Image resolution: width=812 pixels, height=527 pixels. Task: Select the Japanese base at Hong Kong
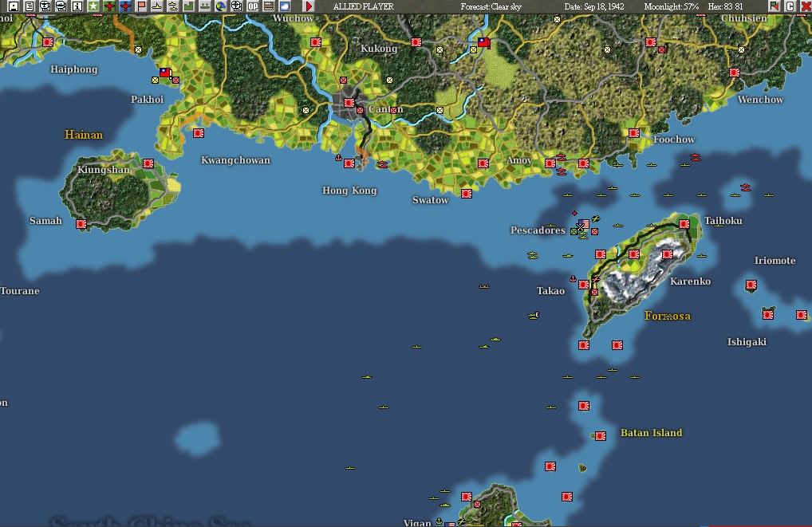pos(349,163)
